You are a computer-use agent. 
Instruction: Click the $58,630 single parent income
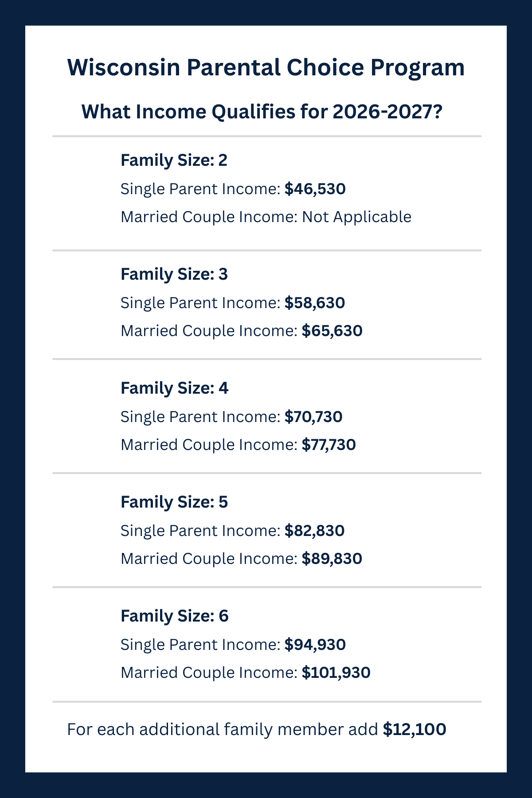[314, 303]
